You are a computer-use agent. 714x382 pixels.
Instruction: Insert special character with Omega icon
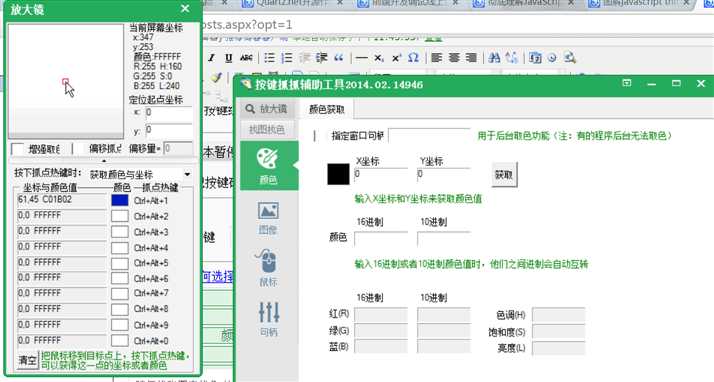413,58
